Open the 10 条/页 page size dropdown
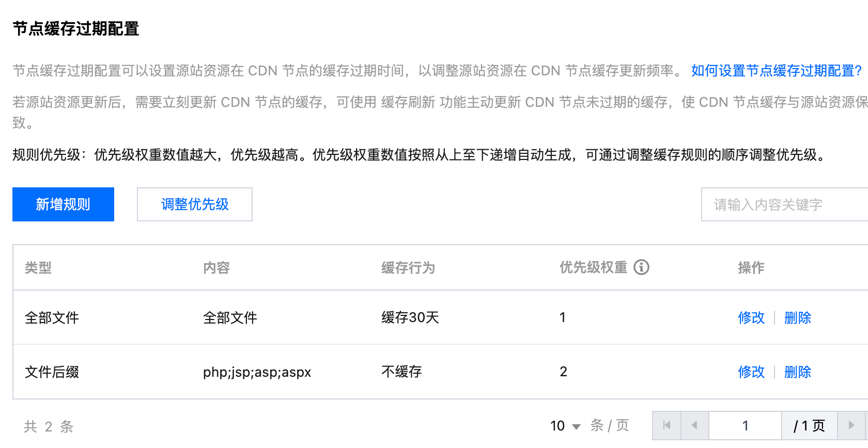The image size is (868, 448). (x=565, y=426)
